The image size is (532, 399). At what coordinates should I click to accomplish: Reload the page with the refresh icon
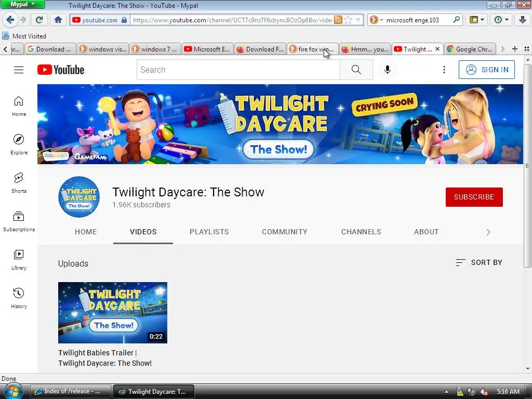click(x=39, y=20)
